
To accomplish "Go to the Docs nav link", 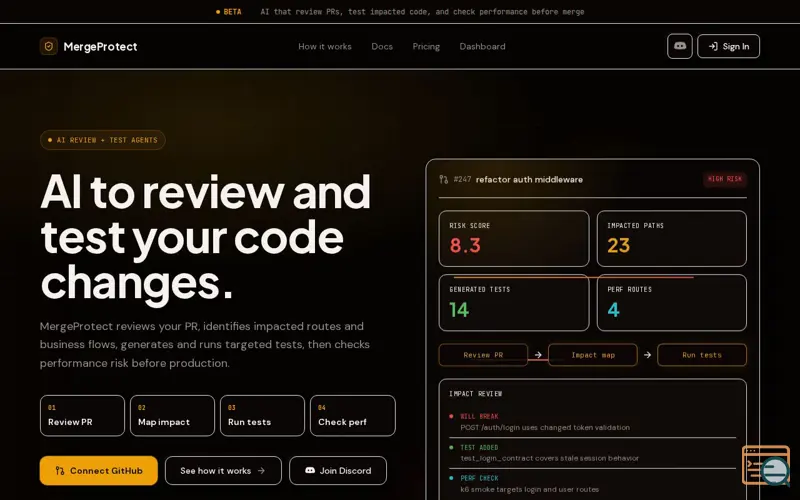I will (382, 46).
